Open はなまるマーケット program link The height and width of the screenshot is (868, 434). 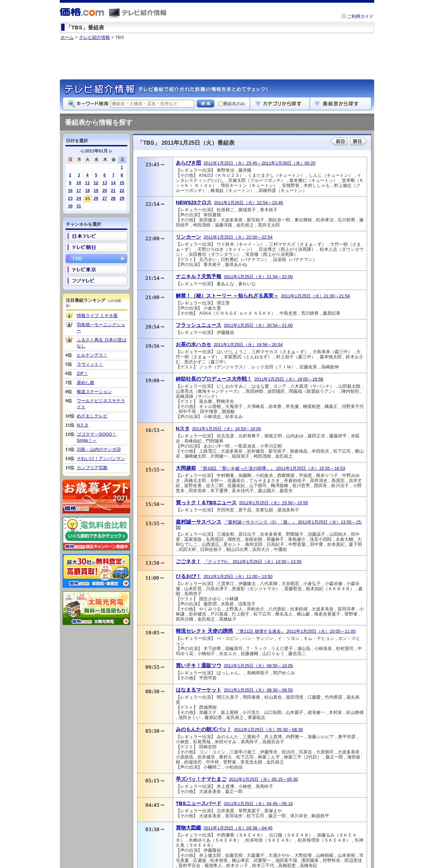point(198,690)
